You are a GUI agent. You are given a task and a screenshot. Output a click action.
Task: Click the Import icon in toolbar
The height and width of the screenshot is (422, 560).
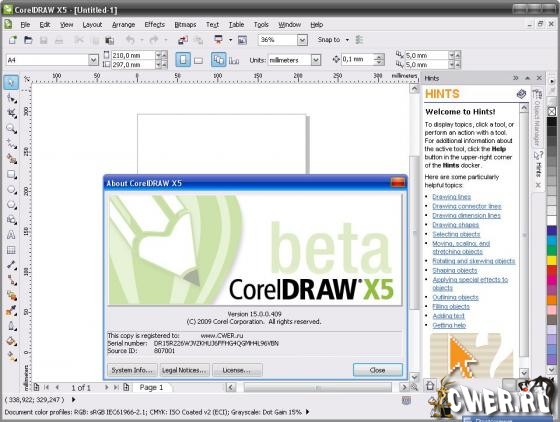pos(182,40)
